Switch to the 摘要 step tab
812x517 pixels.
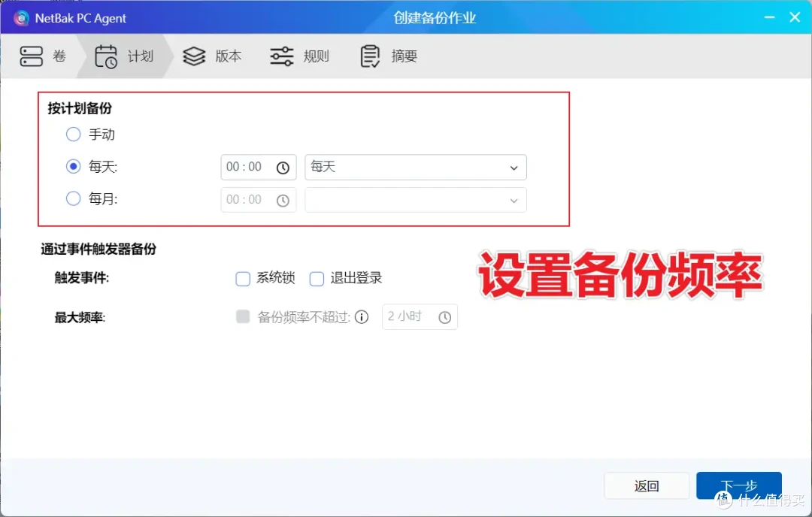pyautogui.click(x=389, y=56)
